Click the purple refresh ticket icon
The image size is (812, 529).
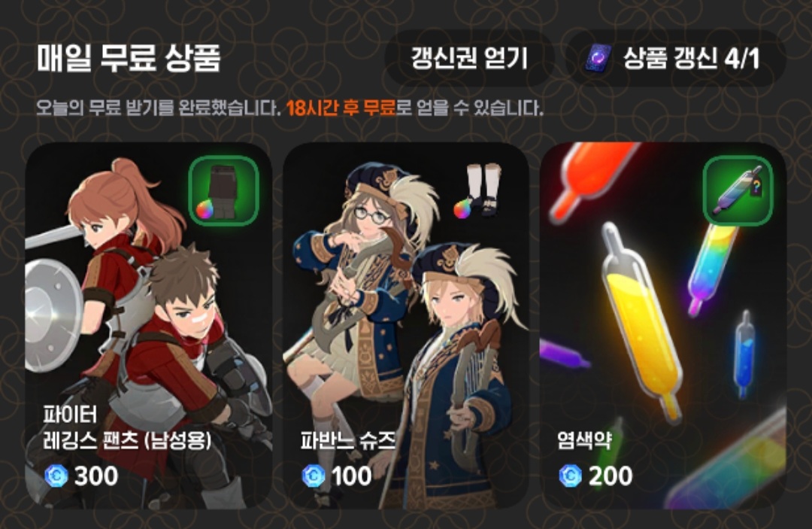coord(598,58)
